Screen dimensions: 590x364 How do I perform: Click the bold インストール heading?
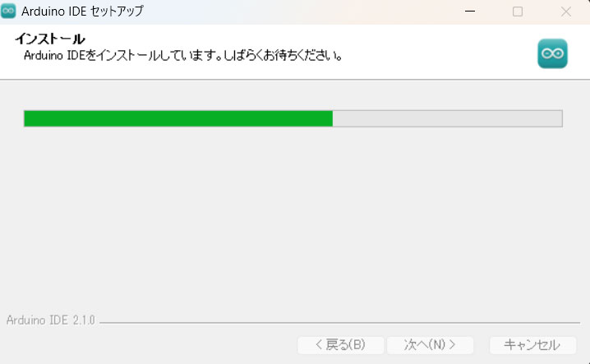coord(49,39)
